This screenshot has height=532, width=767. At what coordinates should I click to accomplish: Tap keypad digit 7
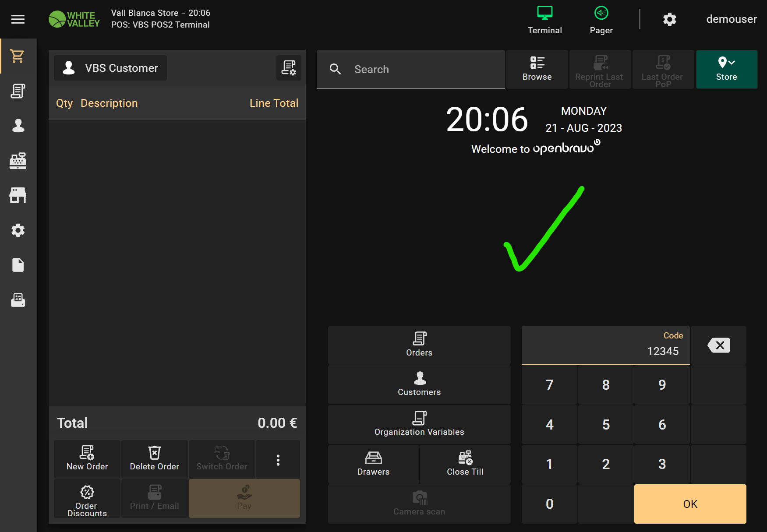549,385
